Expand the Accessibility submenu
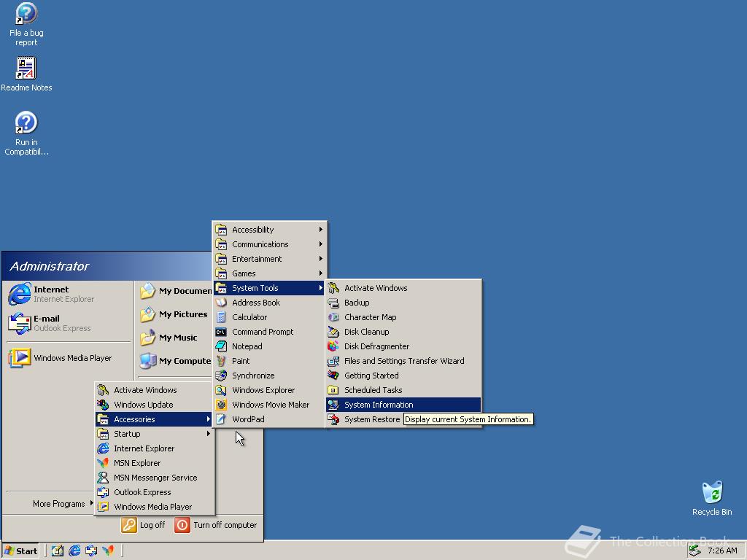The image size is (747, 560). [x=269, y=230]
